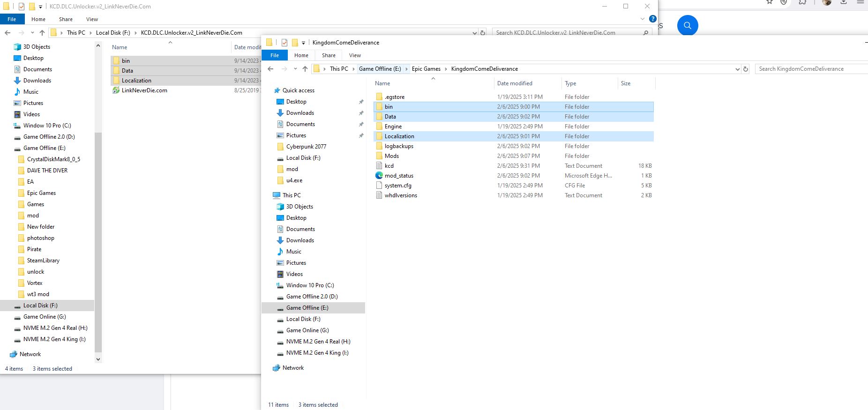This screenshot has width=868, height=410.
Task: Open the Share tab in the KCD.DLC.Unlocker window
Action: [x=66, y=19]
